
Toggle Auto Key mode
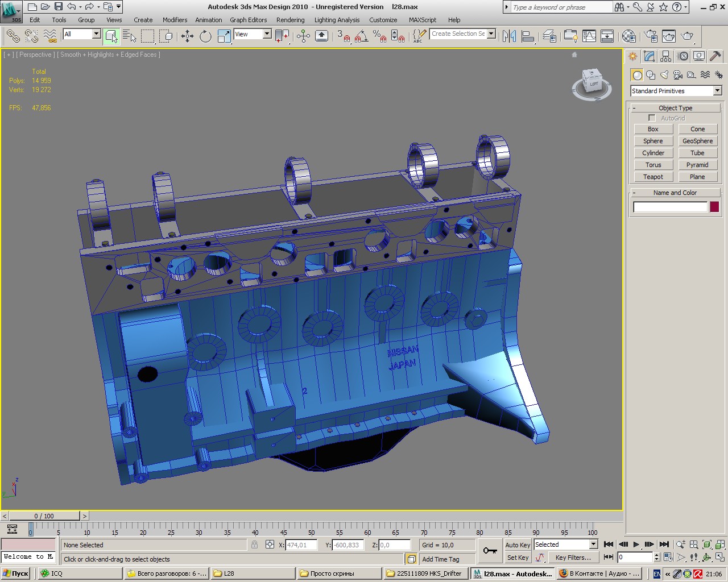pos(518,544)
